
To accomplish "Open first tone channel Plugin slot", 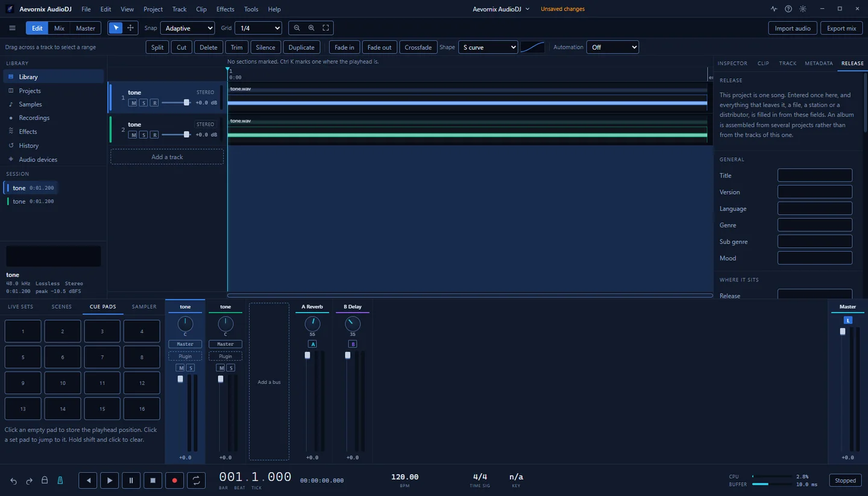I will (x=185, y=356).
